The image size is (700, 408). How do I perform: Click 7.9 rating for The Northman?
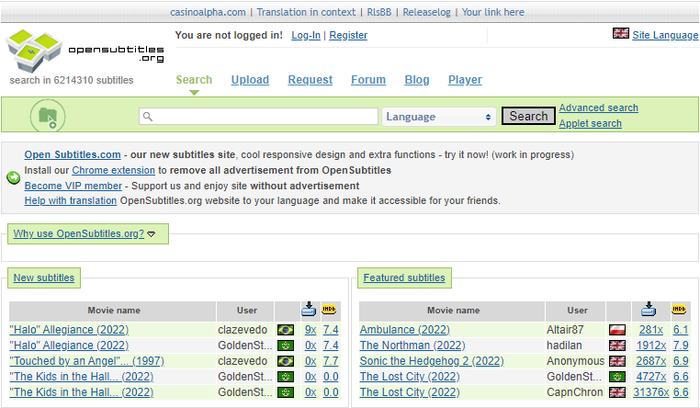[x=680, y=346]
